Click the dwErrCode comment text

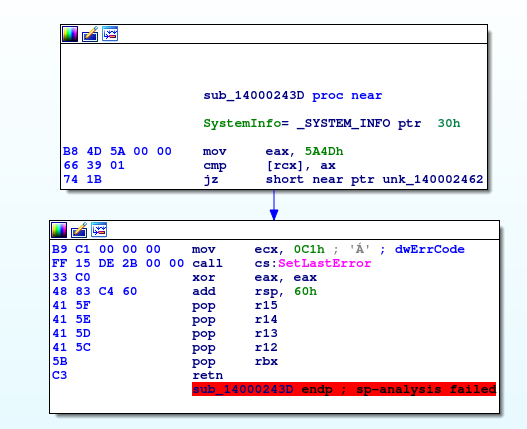(430, 249)
